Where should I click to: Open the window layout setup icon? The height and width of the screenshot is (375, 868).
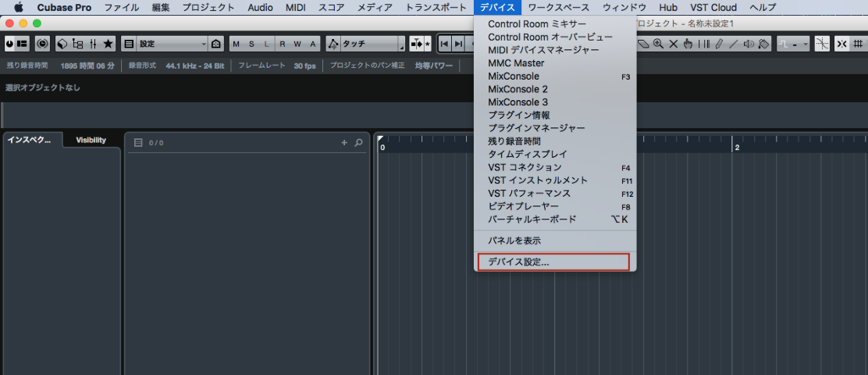22,44
